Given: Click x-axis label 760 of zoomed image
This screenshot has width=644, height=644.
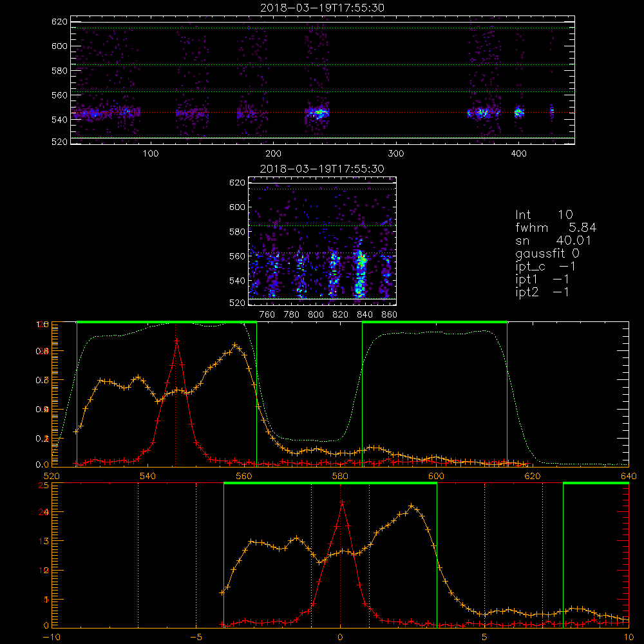Looking at the screenshot, I should pyautogui.click(x=267, y=315).
